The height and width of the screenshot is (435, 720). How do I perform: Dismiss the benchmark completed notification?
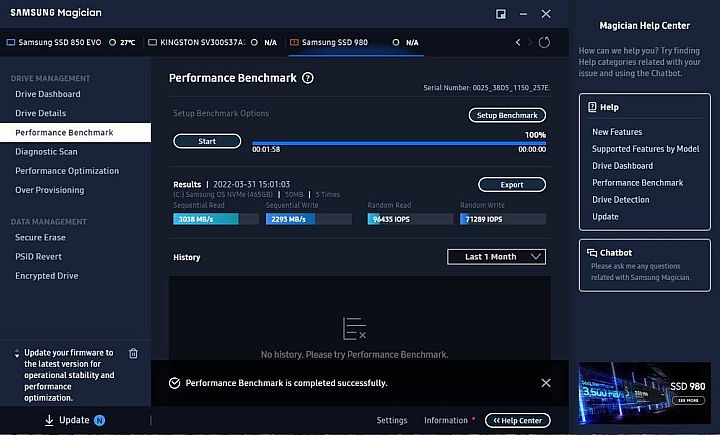pos(545,383)
